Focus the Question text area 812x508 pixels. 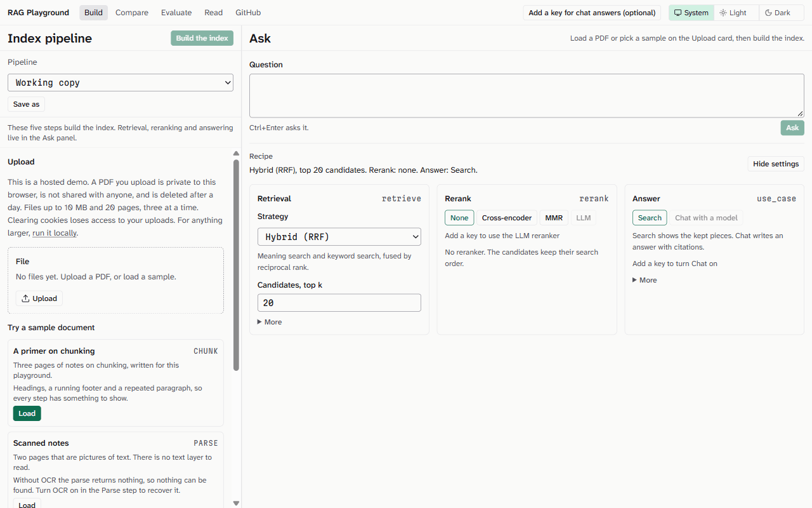[x=527, y=96]
